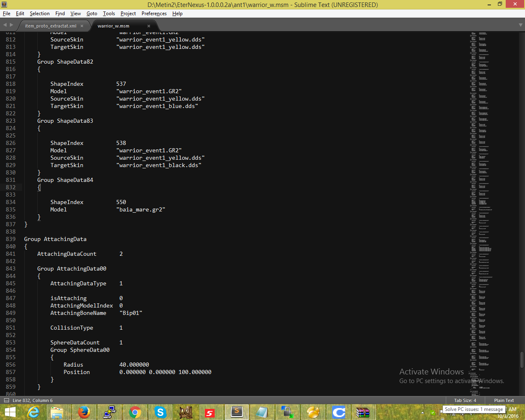Open the blue C taskbar app
Screen dimensions: 525x420
pyautogui.click(x=338, y=412)
